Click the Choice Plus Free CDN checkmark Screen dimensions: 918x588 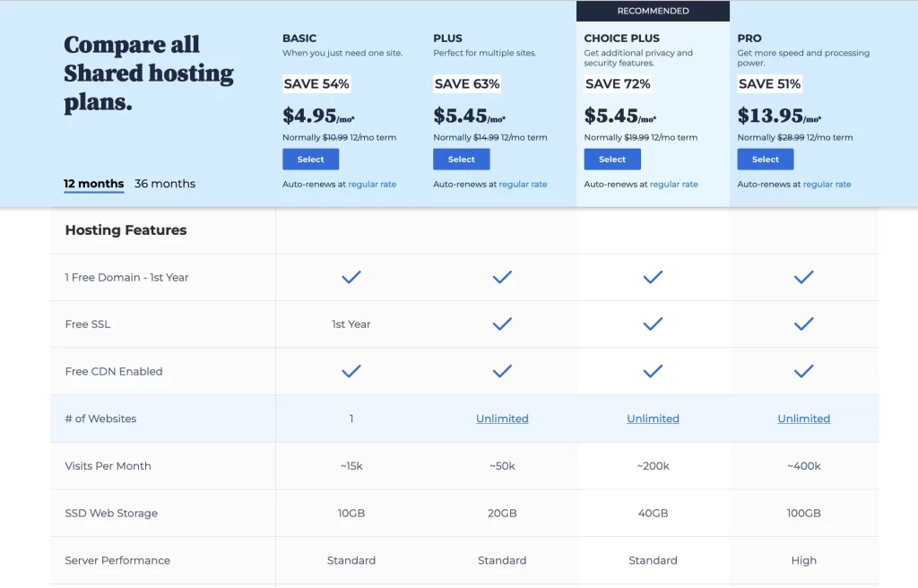653,371
